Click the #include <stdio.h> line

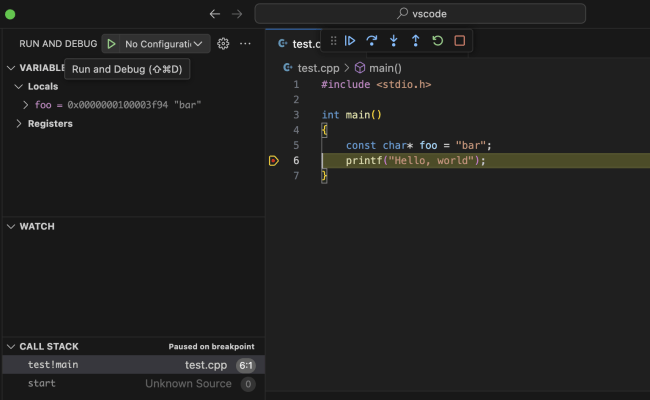[x=376, y=85]
